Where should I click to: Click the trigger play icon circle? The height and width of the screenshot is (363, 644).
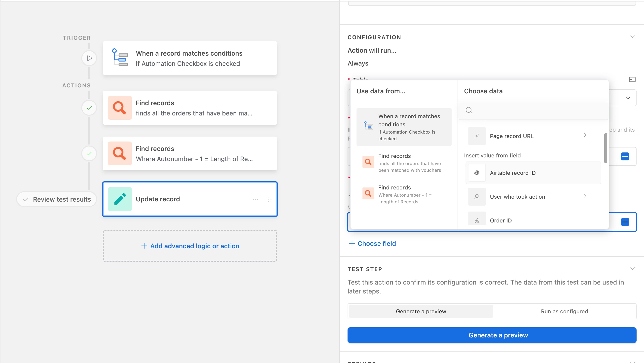pyautogui.click(x=89, y=58)
